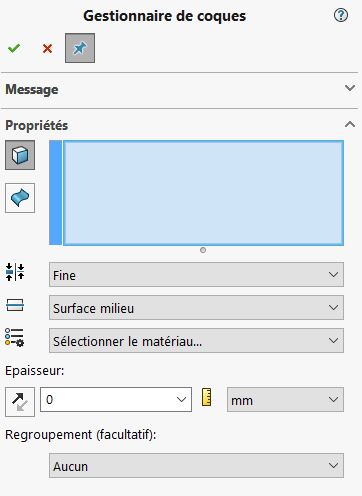
Task: Open the Aucun regroupement dropdown
Action: [196, 466]
